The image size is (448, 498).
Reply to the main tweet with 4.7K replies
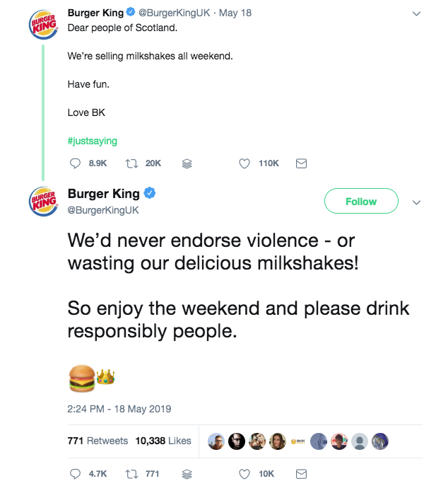pos(76,474)
